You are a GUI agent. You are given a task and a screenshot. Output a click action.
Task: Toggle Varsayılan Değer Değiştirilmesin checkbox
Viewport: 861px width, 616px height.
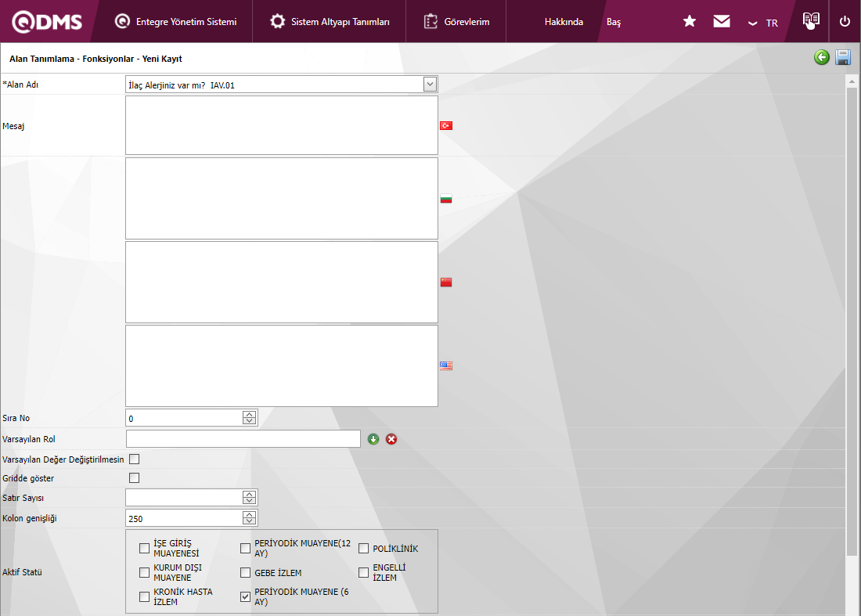134,459
